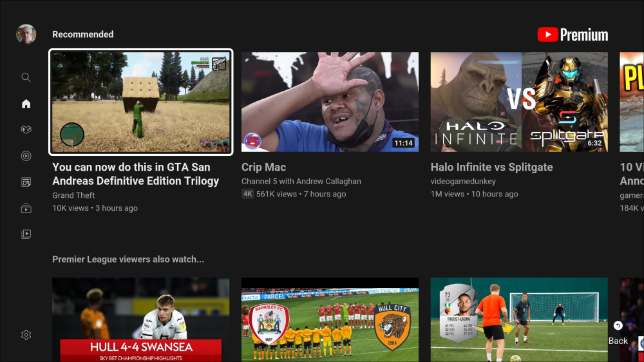Click the 4K badge under Crip Mac
Screen dimensions: 644x362
248,194
